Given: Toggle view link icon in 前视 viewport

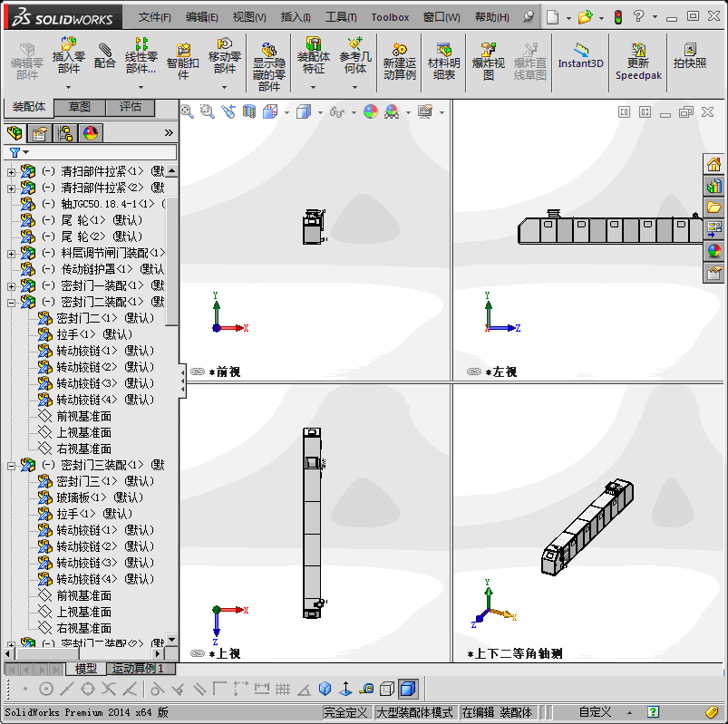Looking at the screenshot, I should [198, 372].
